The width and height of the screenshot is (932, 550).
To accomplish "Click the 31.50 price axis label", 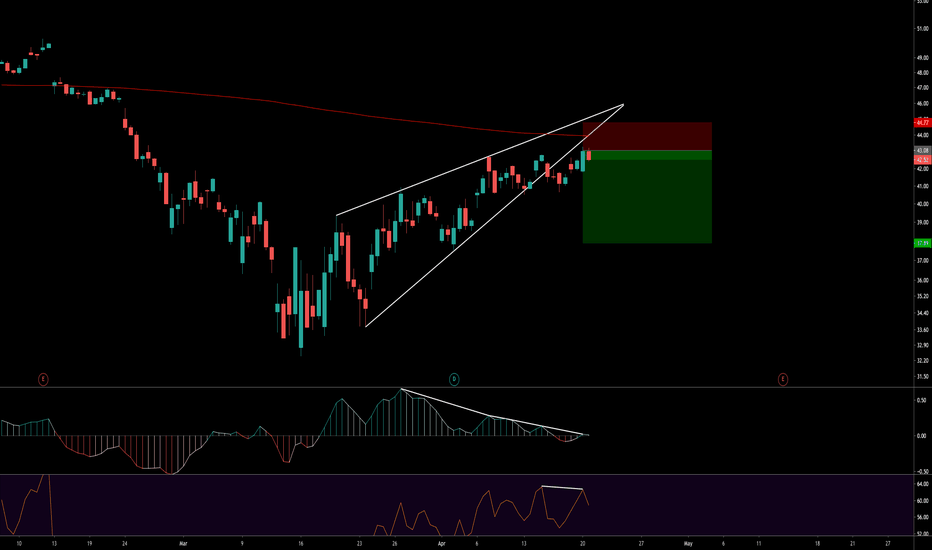I will point(922,376).
